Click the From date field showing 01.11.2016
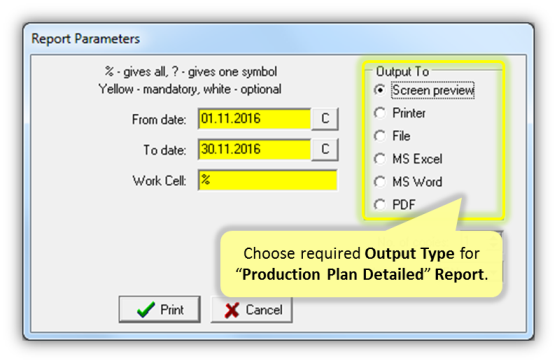This screenshot has width=557, height=363. point(254,119)
